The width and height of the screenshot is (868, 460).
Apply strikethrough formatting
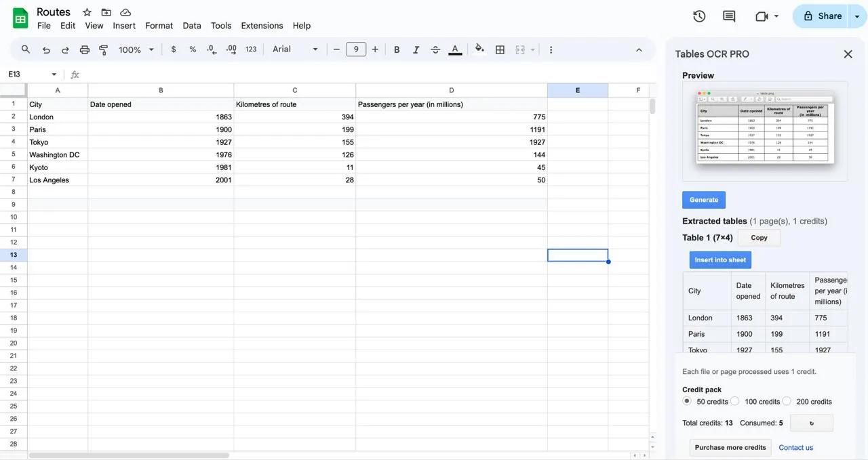tap(435, 49)
